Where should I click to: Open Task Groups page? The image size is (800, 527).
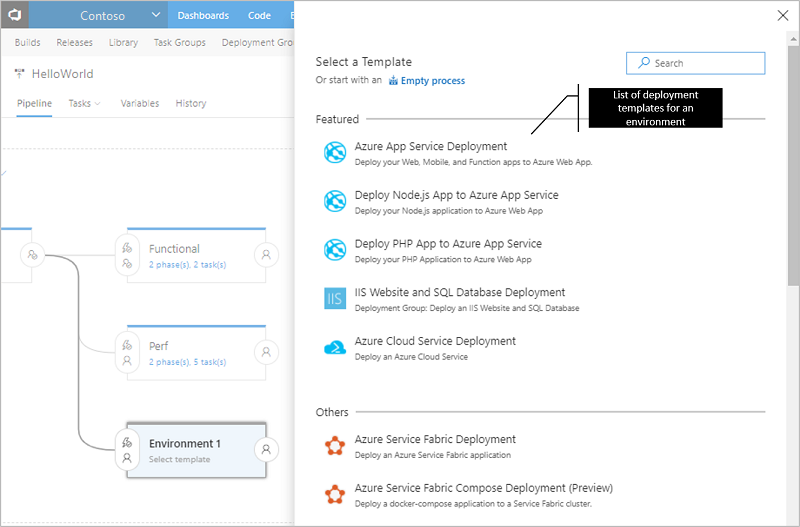180,42
